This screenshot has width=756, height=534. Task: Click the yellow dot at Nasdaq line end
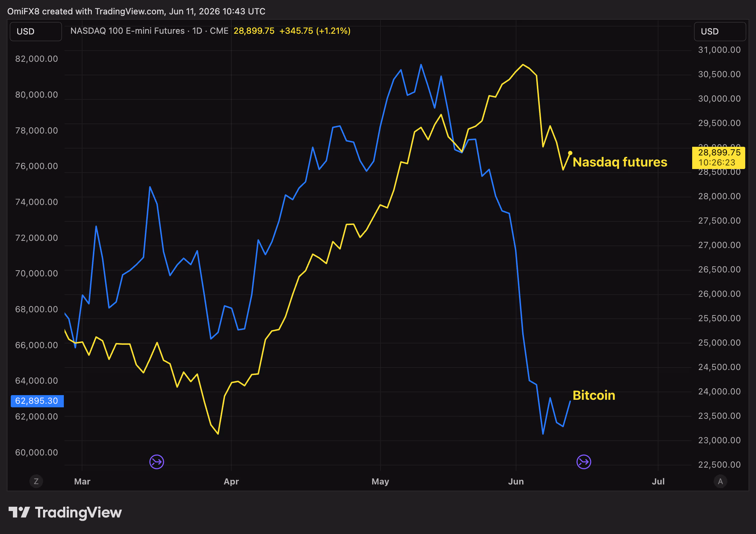[570, 153]
